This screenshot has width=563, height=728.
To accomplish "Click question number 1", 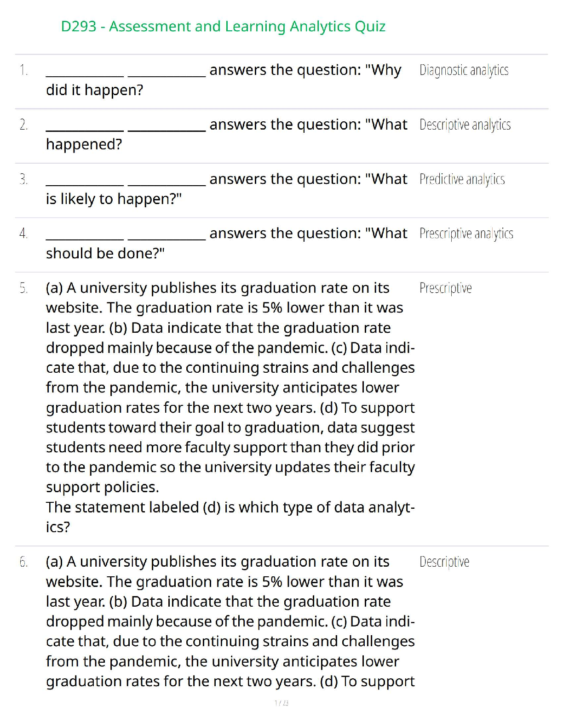I will [23, 70].
